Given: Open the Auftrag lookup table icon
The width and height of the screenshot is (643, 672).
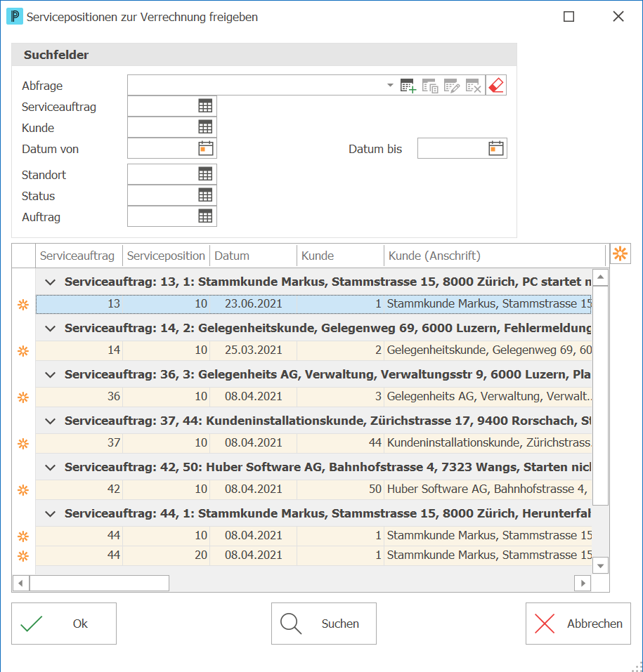Looking at the screenshot, I should [x=205, y=216].
